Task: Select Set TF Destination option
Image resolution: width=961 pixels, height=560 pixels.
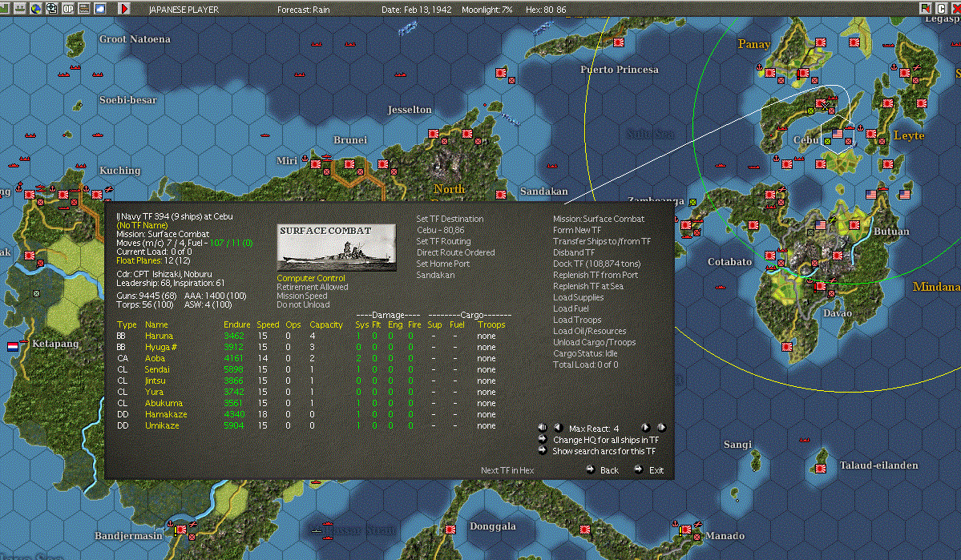Action: click(x=450, y=219)
